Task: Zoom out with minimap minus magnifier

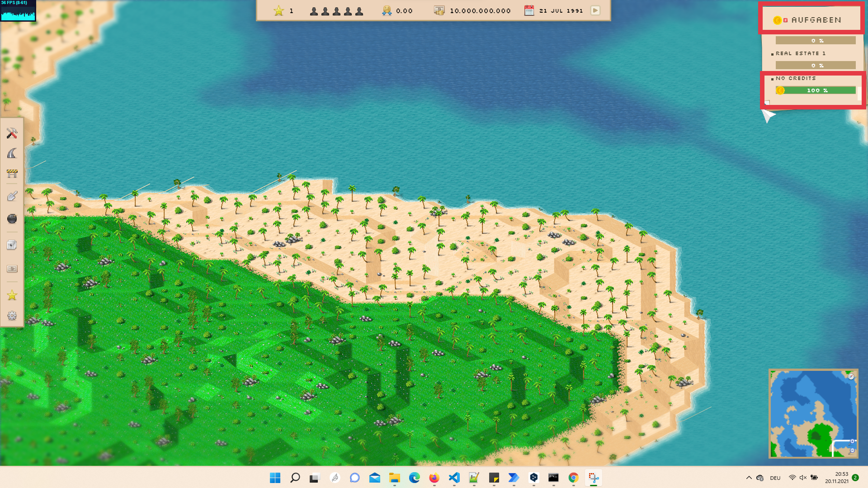Action: pyautogui.click(x=852, y=450)
